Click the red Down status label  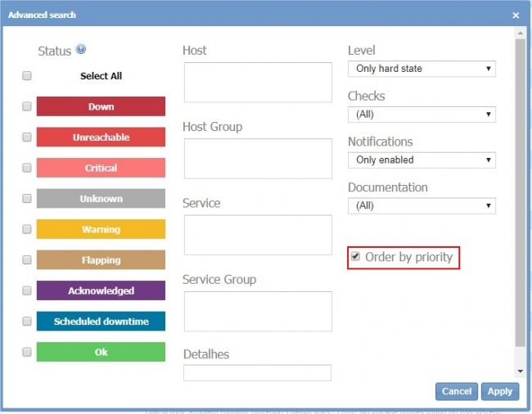click(101, 106)
